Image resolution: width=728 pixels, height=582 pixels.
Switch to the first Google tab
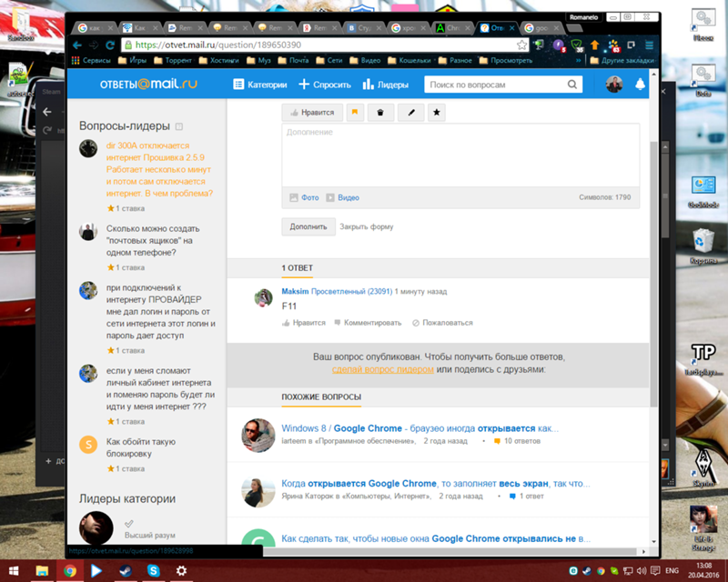tap(96, 28)
